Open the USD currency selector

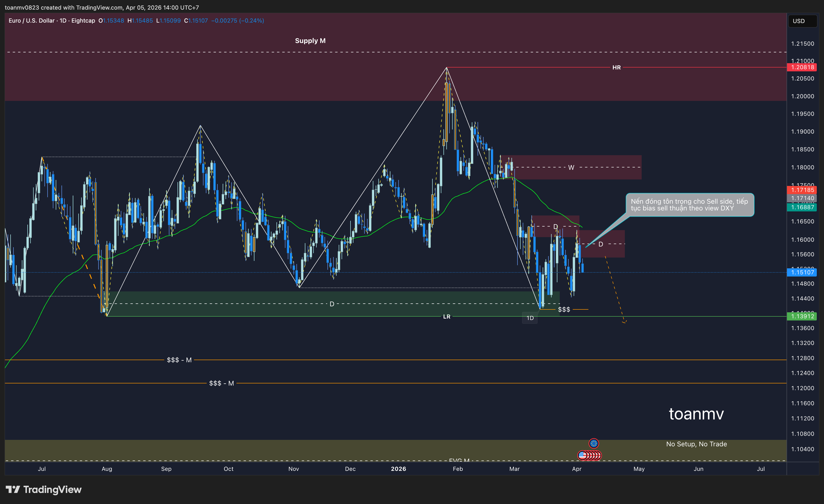802,21
